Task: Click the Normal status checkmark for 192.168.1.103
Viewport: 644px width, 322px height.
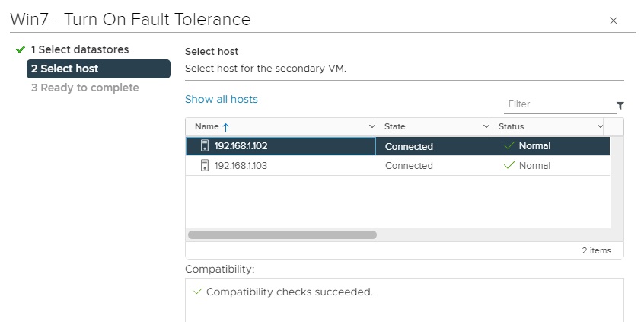Action: pos(509,166)
